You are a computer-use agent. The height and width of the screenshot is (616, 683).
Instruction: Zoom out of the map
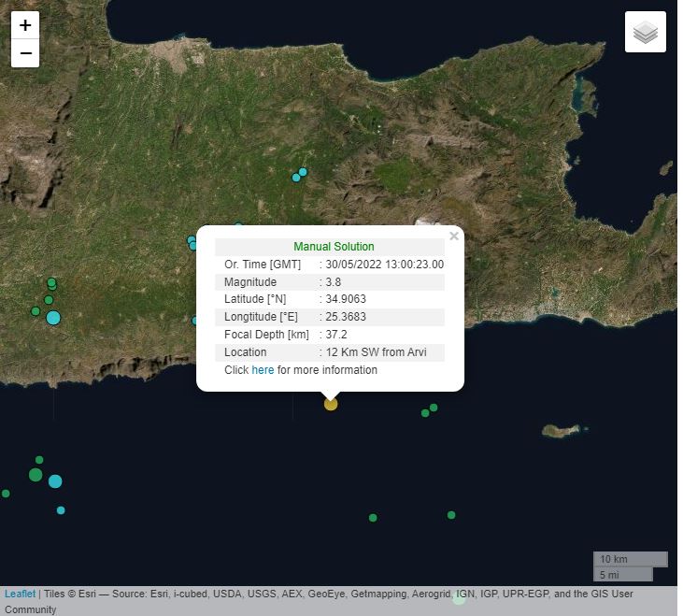(25, 53)
